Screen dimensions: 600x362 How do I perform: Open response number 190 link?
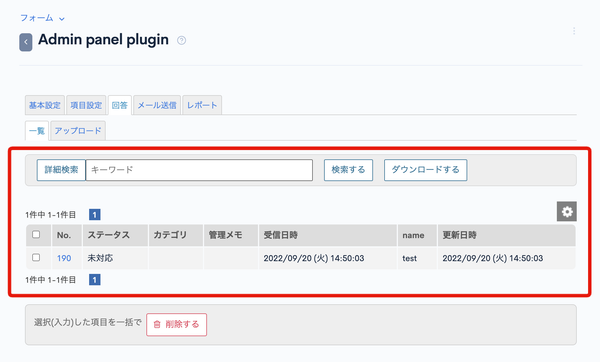tap(64, 258)
